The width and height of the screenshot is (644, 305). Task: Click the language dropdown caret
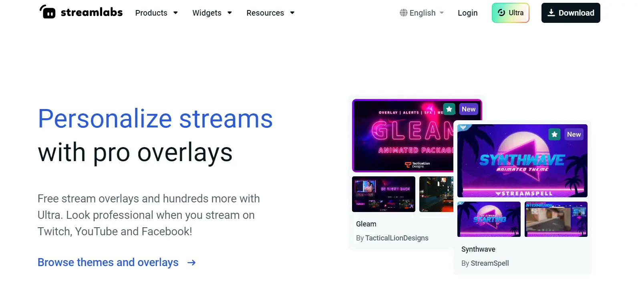442,13
